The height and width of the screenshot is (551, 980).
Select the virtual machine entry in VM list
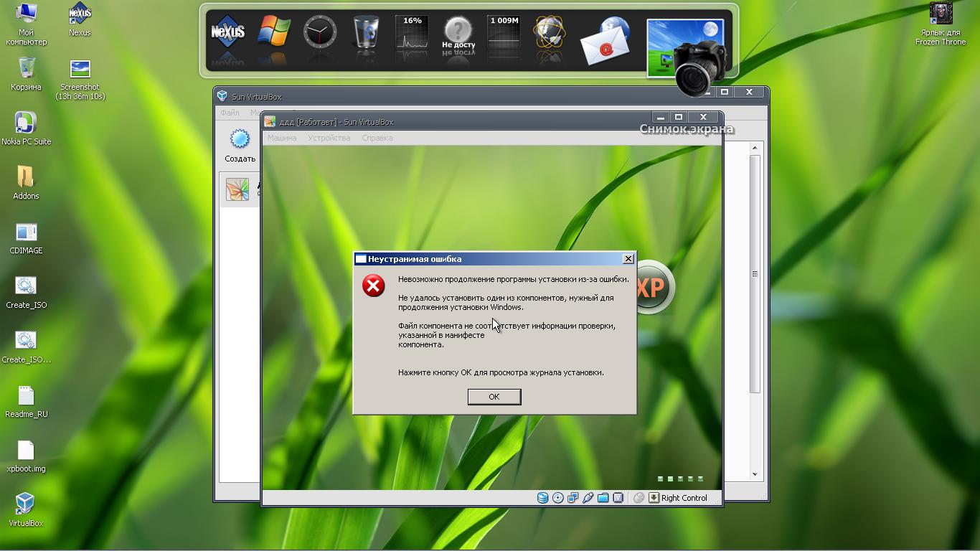coord(238,189)
